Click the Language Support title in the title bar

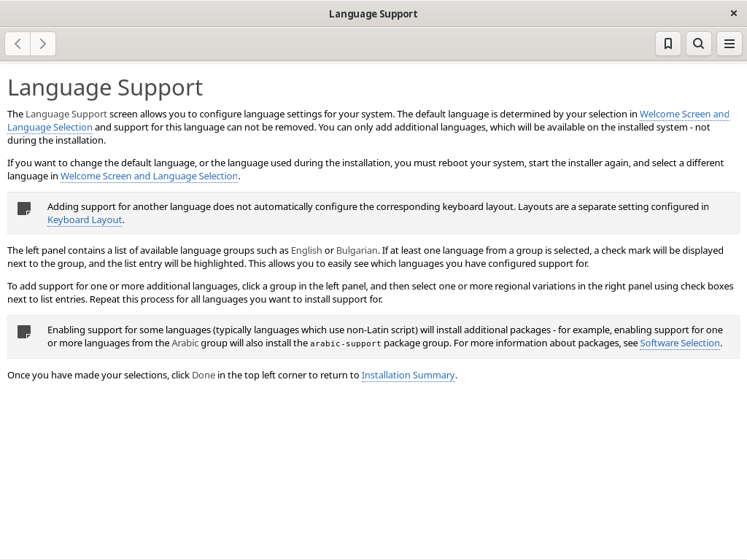[x=373, y=14]
